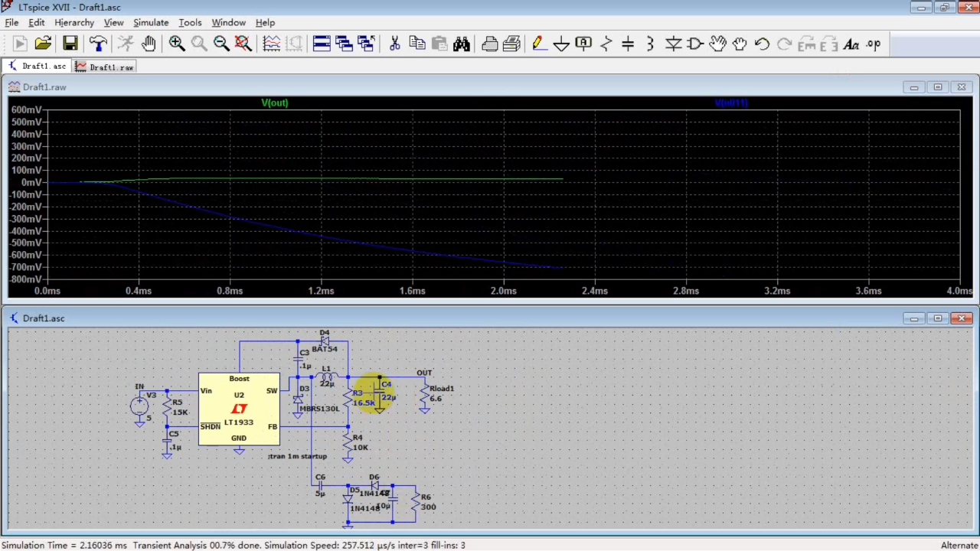Switch to the Draft1.raw tab

coord(105,67)
